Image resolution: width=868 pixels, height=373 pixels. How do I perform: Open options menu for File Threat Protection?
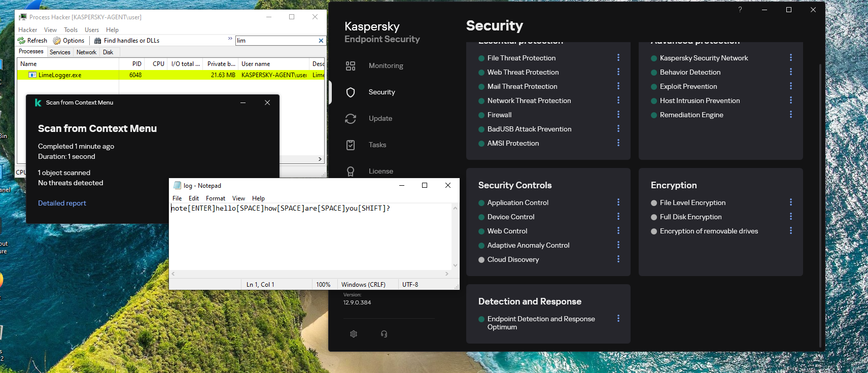618,58
